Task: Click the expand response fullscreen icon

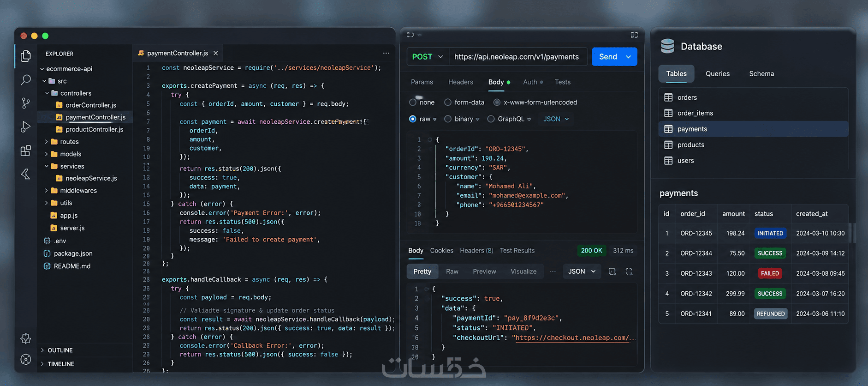Action: pyautogui.click(x=629, y=271)
